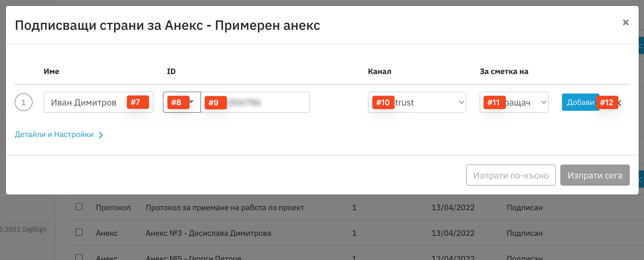This screenshot has width=644, height=260.
Task: Click the Канал column header
Action: [380, 72]
